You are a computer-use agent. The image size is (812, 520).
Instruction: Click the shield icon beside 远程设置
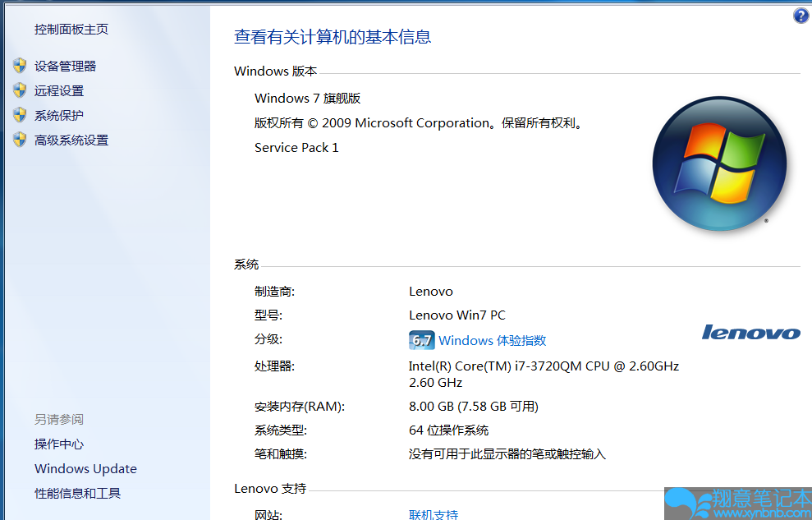click(x=20, y=90)
